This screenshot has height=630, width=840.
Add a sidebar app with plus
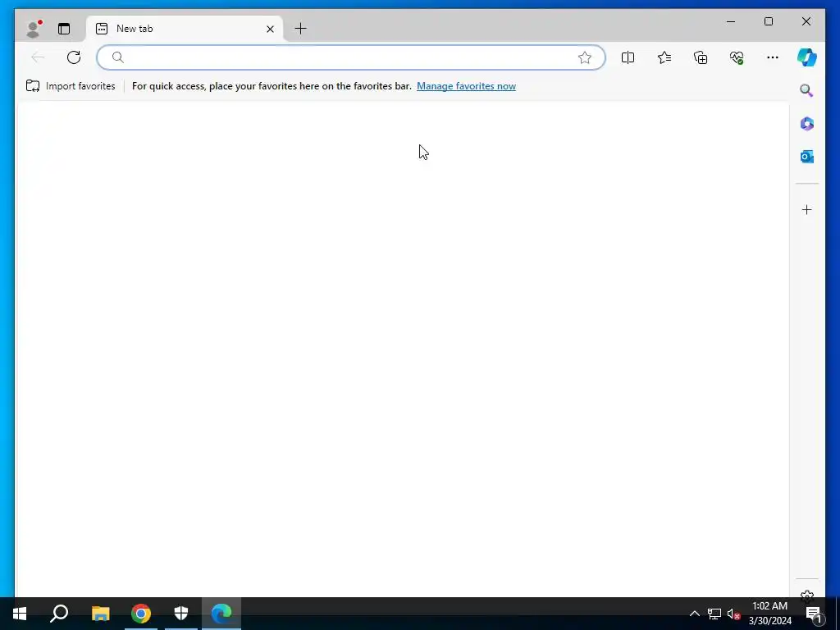tap(807, 209)
